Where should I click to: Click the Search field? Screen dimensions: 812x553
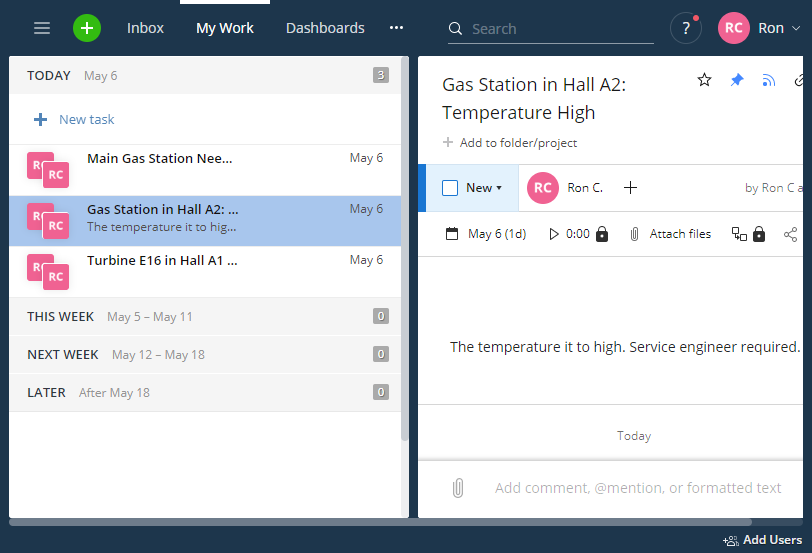[x=550, y=29]
